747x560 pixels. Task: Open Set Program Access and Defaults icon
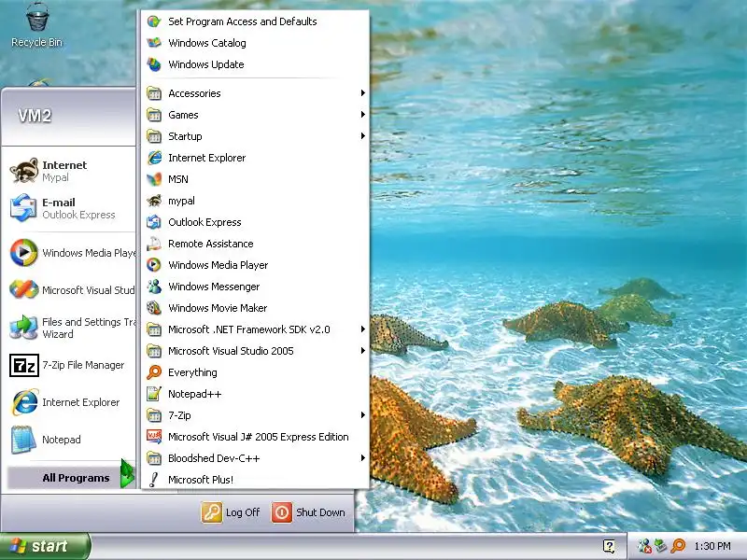[x=154, y=21]
